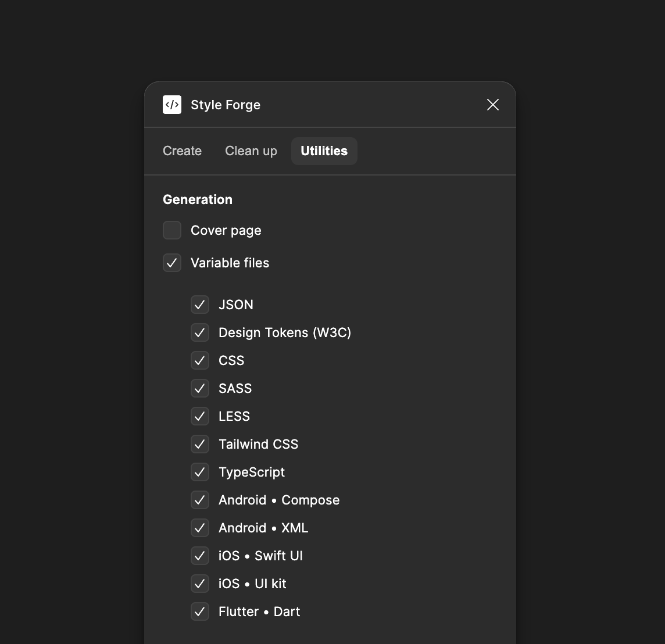This screenshot has width=665, height=644.
Task: Select the Utilities tab
Action: click(x=324, y=151)
